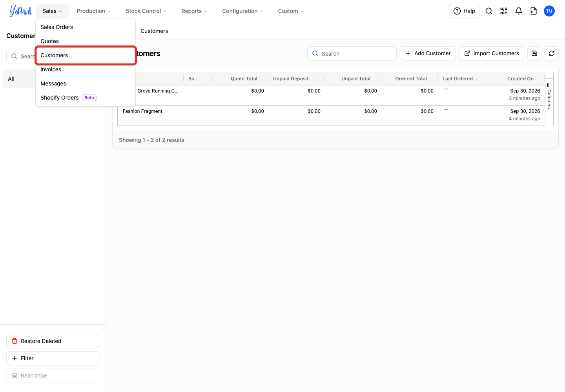Choose Customers in the Sales menu
The height and width of the screenshot is (392, 565).
point(86,55)
